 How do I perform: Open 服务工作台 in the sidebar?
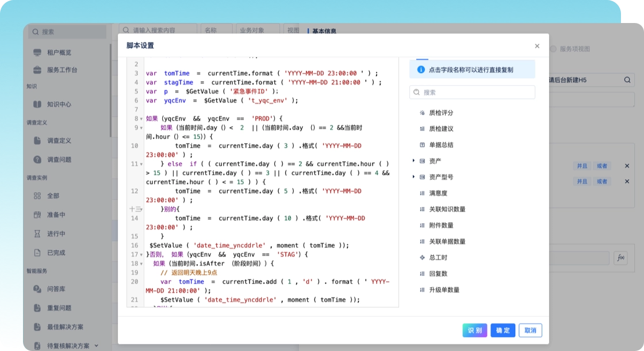(62, 70)
